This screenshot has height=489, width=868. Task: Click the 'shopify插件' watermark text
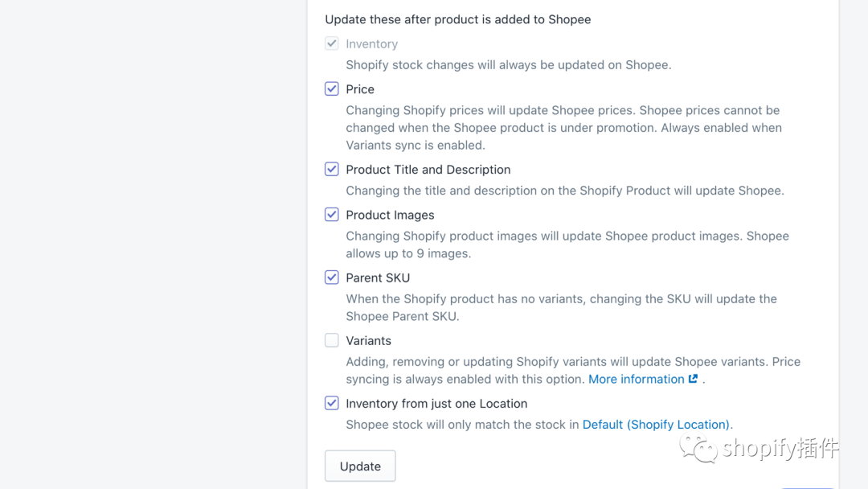pyautogui.click(x=780, y=448)
